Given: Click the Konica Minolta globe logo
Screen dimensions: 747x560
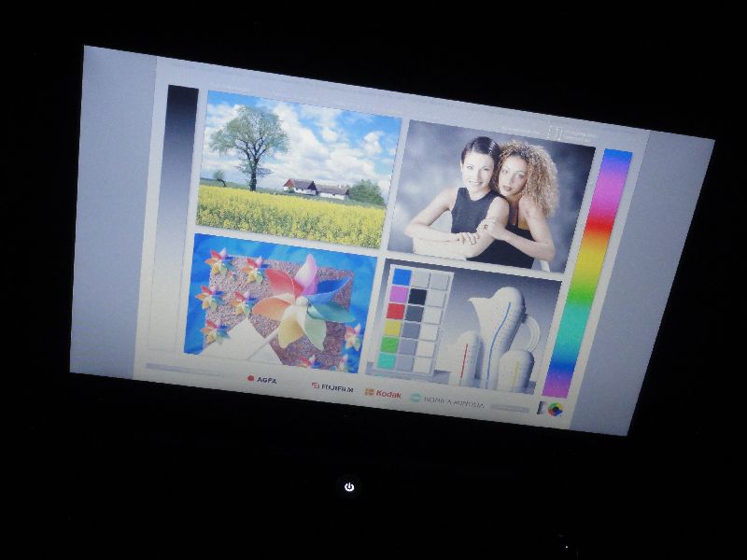Looking at the screenshot, I should (x=416, y=398).
